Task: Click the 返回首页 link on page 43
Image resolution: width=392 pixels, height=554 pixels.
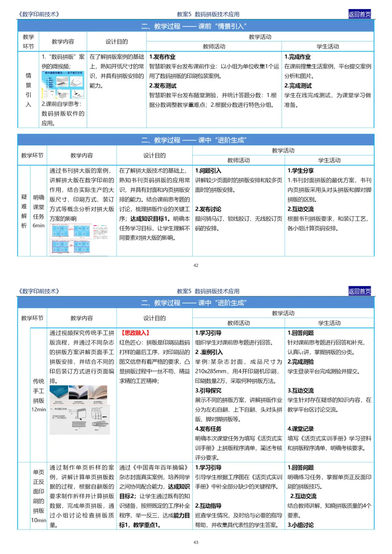Action: pyautogui.click(x=359, y=291)
